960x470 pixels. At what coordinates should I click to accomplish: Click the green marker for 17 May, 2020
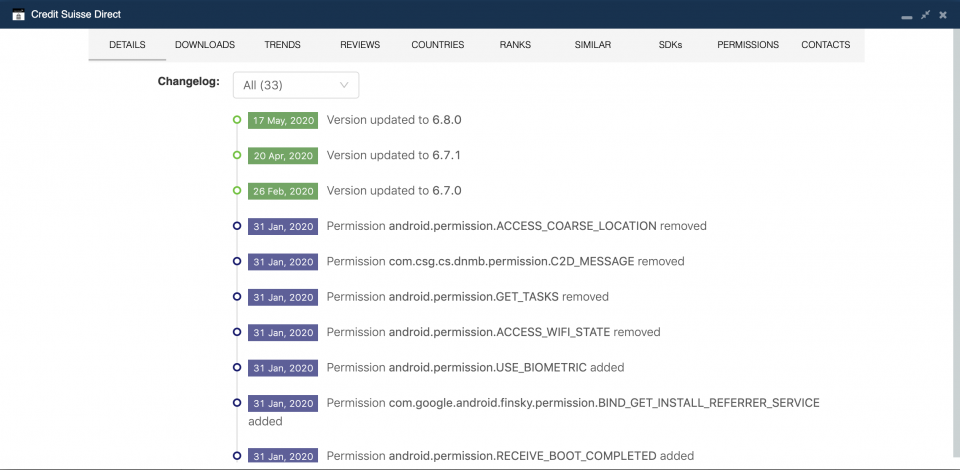click(x=237, y=120)
